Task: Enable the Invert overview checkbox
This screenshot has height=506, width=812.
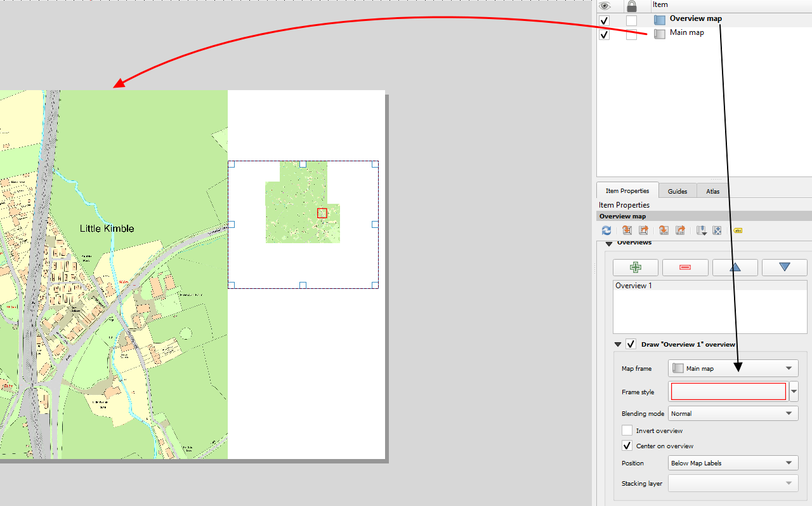Action: [x=627, y=430]
